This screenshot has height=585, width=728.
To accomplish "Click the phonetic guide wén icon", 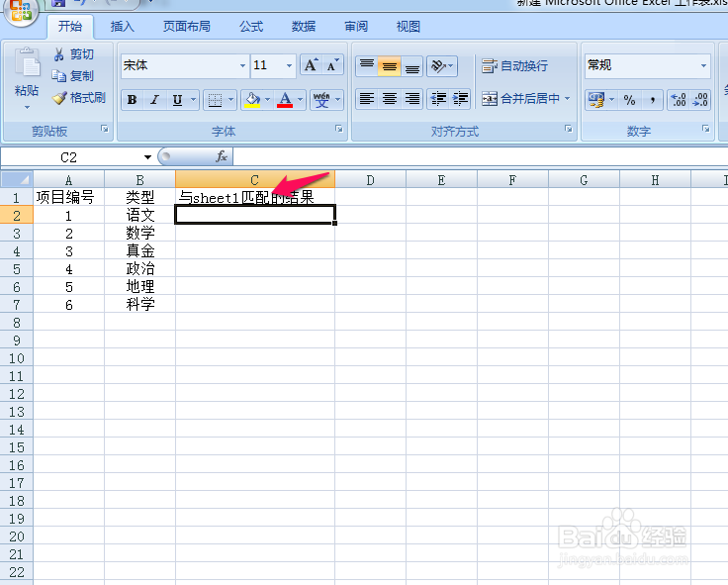I will 321,100.
